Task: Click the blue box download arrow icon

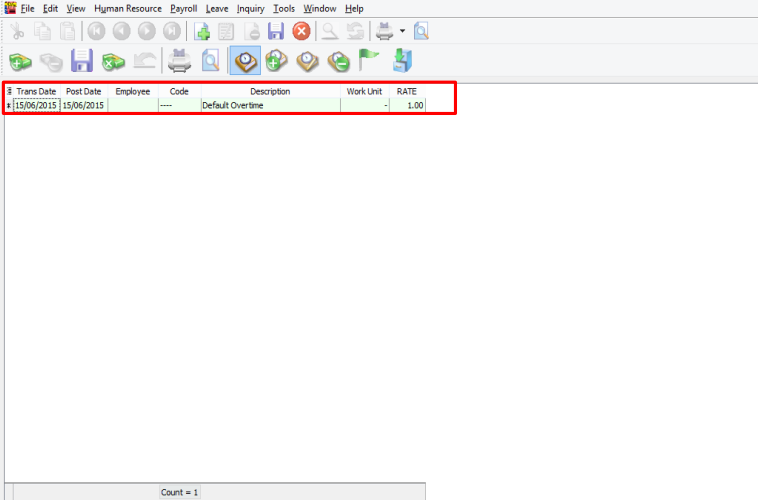Action: pos(402,62)
